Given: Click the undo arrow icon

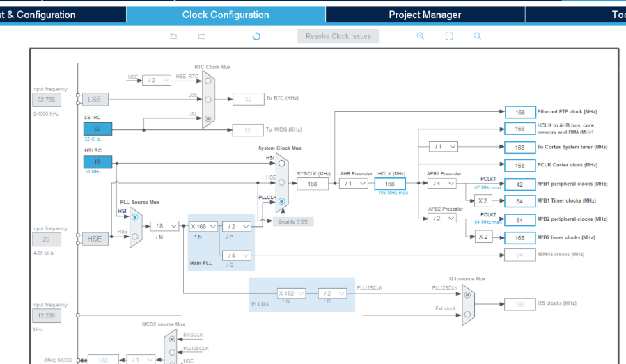Looking at the screenshot, I should 173,36.
